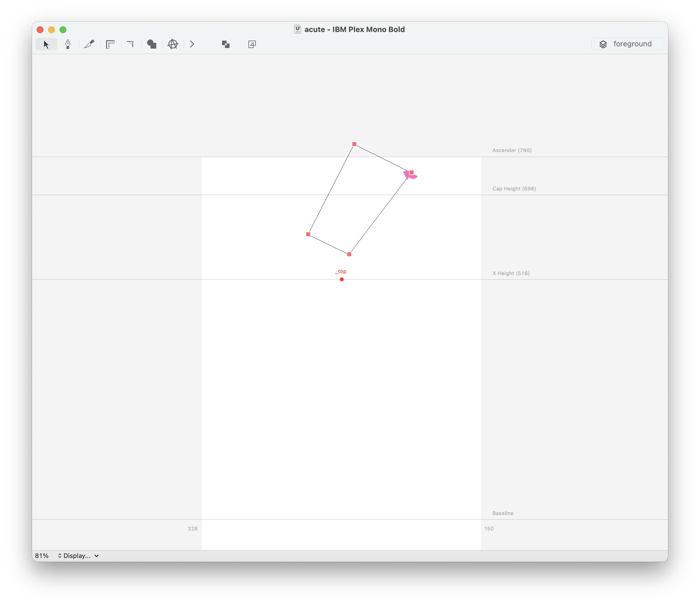Image resolution: width=700 pixels, height=604 pixels.
Task: Click the X Height (516) label
Action: pyautogui.click(x=511, y=273)
